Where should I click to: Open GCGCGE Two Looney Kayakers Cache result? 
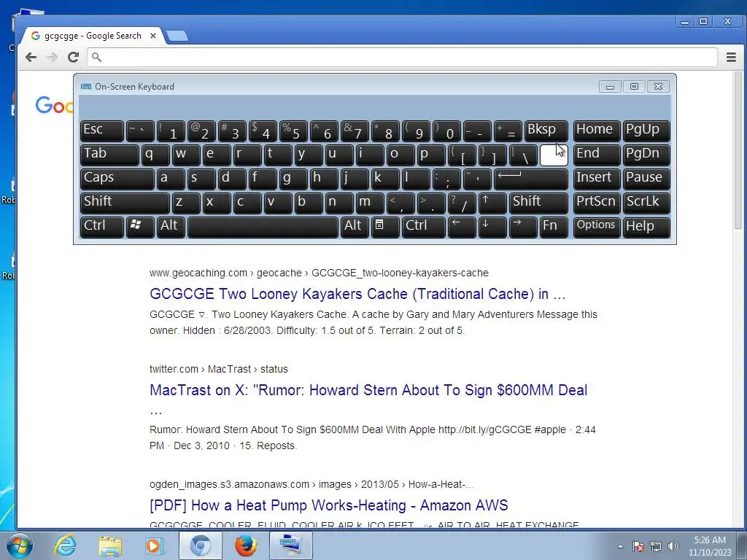click(x=357, y=294)
